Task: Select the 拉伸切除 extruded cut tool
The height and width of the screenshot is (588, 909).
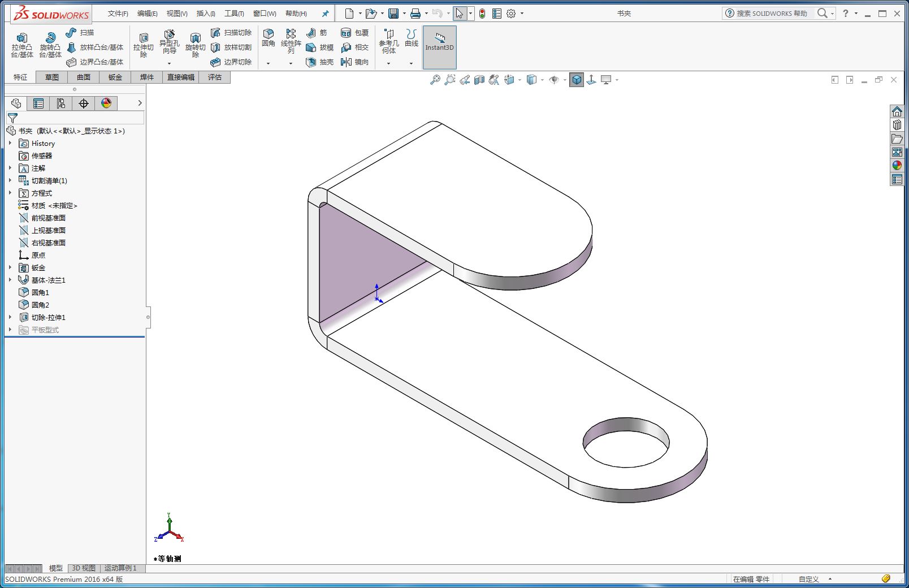Action: point(144,45)
